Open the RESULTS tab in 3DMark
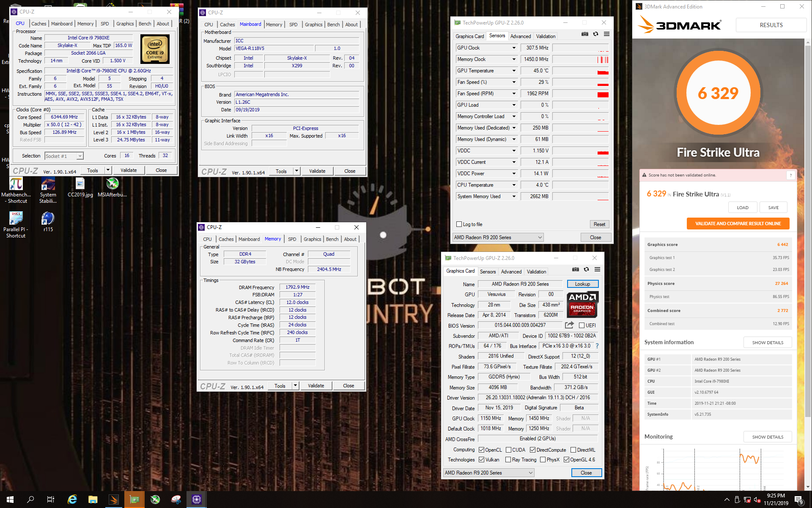The image size is (812, 508). pos(771,25)
